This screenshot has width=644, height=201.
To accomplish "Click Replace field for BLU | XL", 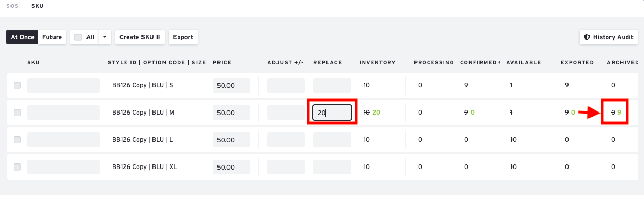I will coord(332,167).
